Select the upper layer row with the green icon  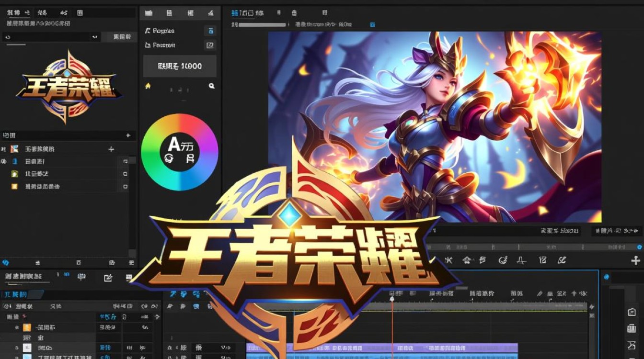(x=65, y=174)
